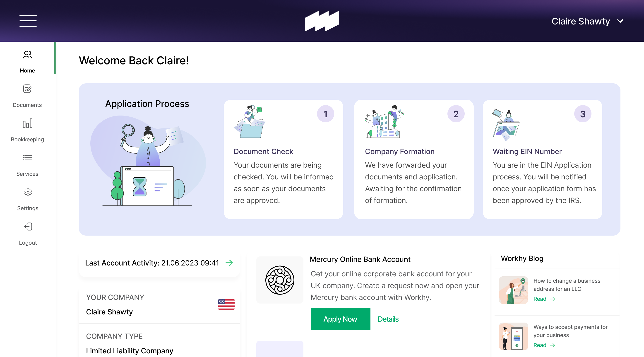Go to the Home menu item
Image resolution: width=644 pixels, height=357 pixels.
coord(27,62)
